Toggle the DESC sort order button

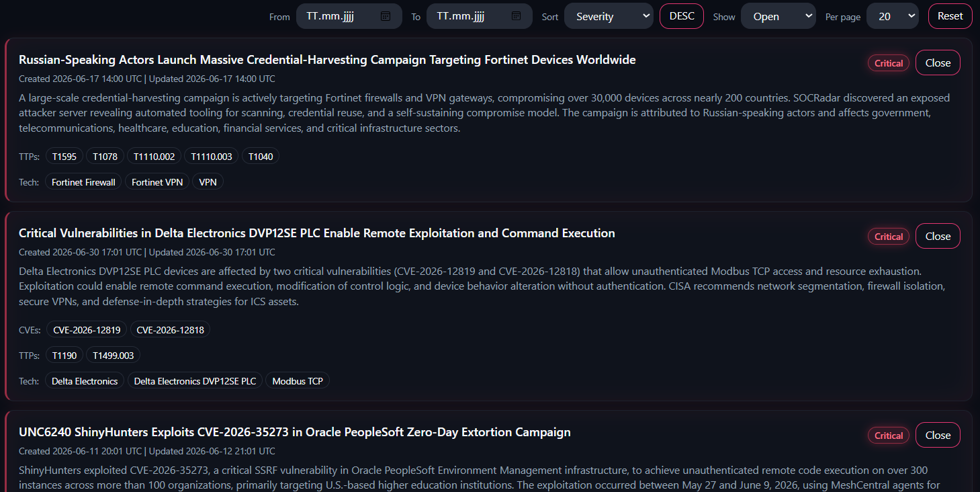[x=682, y=16]
